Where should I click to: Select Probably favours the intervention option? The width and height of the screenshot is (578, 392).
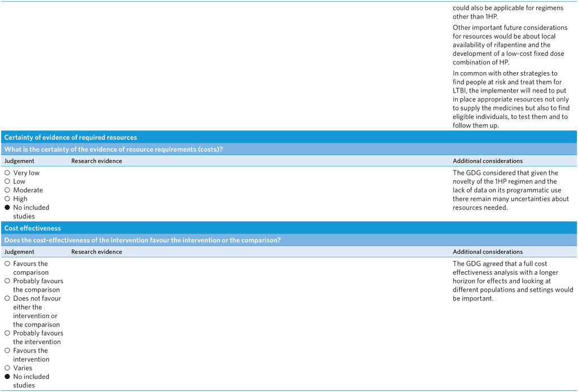tap(6, 333)
